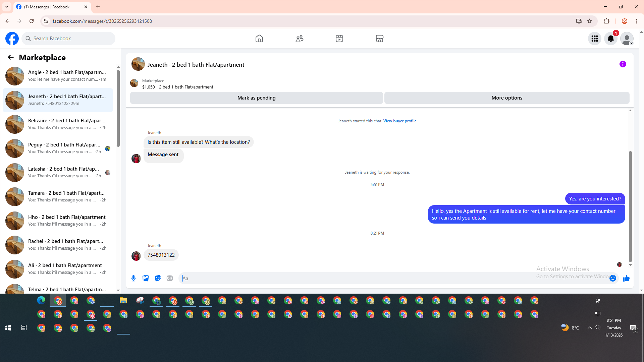
Task: Send a thumbs up like
Action: (626, 278)
